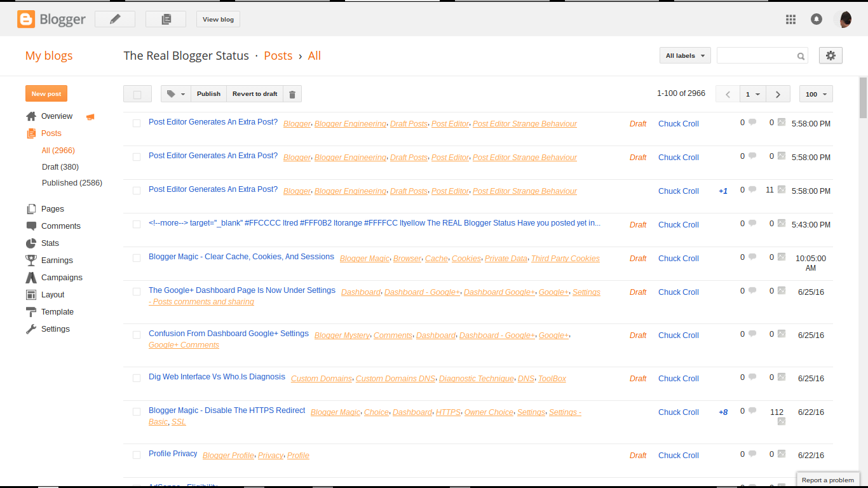Open the label tag dropdown in toolbar
Viewport: 868px width, 488px height.
pyautogui.click(x=176, y=94)
